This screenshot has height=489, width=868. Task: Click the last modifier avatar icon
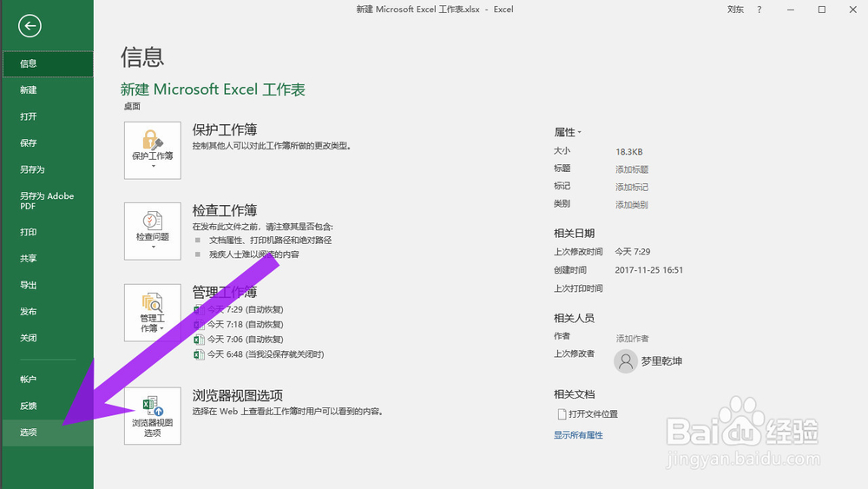coord(626,361)
